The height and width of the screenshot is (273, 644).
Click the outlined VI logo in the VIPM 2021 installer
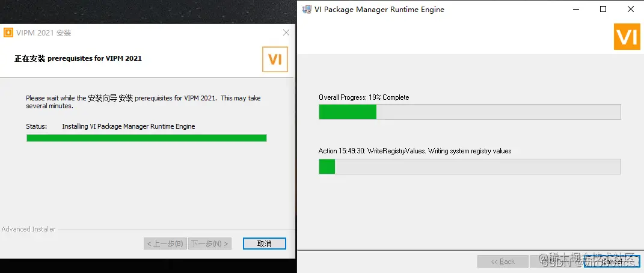tap(275, 60)
